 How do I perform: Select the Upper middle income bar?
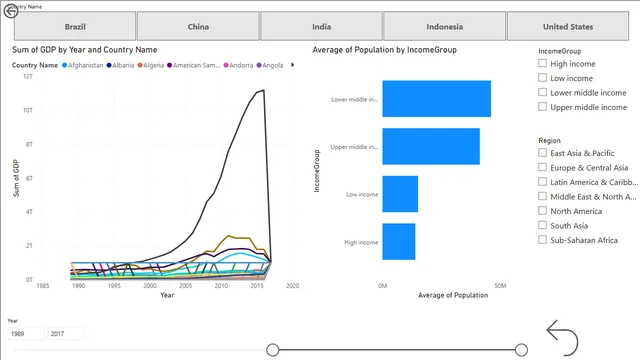(431, 147)
